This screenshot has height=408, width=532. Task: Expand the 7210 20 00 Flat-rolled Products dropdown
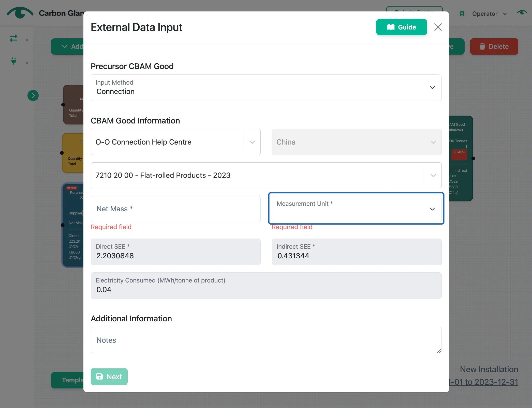point(266,175)
